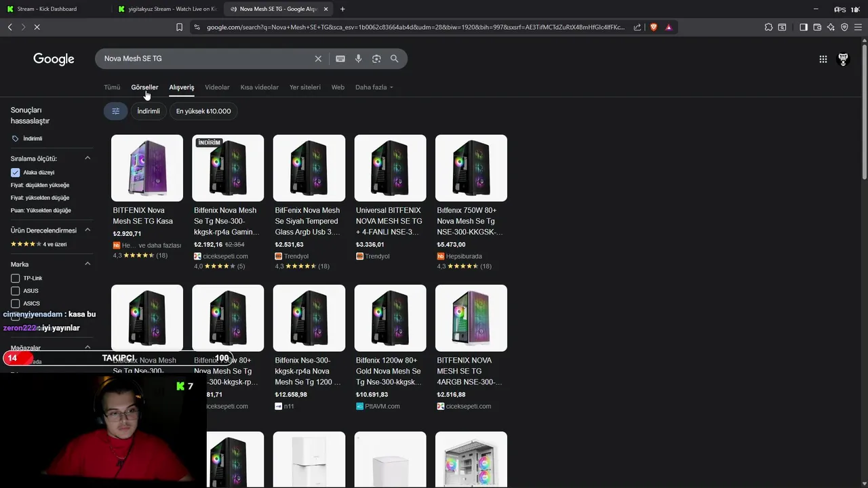Click the browser forward arrow
868x488 pixels.
pyautogui.click(x=23, y=27)
